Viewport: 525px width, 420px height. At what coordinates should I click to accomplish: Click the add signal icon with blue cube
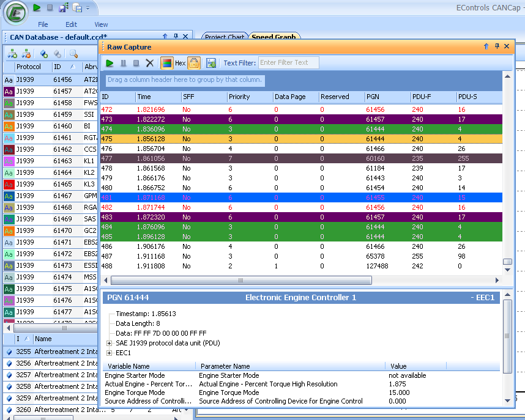[44, 53]
